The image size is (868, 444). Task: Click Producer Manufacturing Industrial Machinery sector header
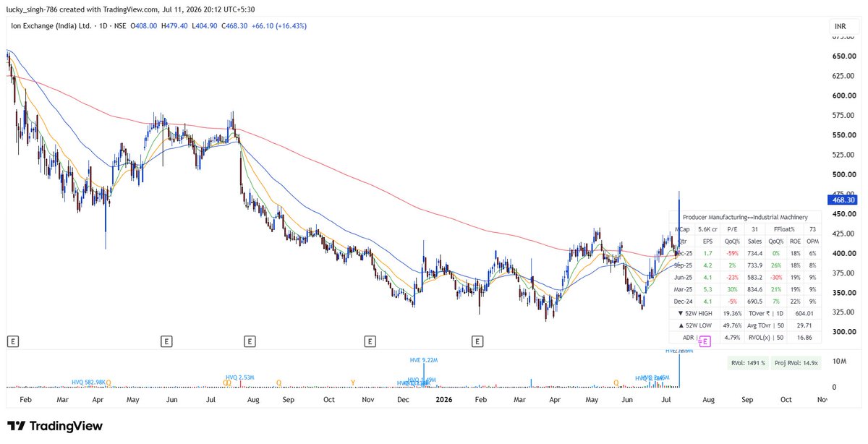pyautogui.click(x=745, y=216)
